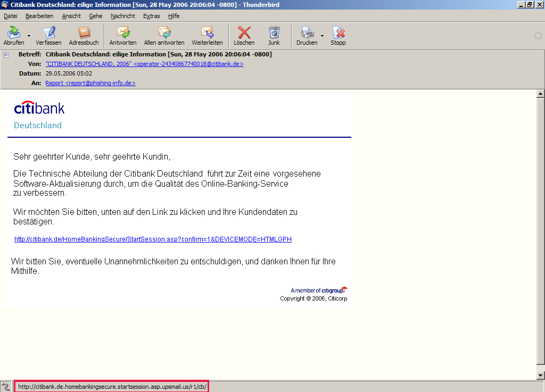Close the Thunderbird window
Image resolution: width=545 pixels, height=392 pixels.
tap(539, 4)
